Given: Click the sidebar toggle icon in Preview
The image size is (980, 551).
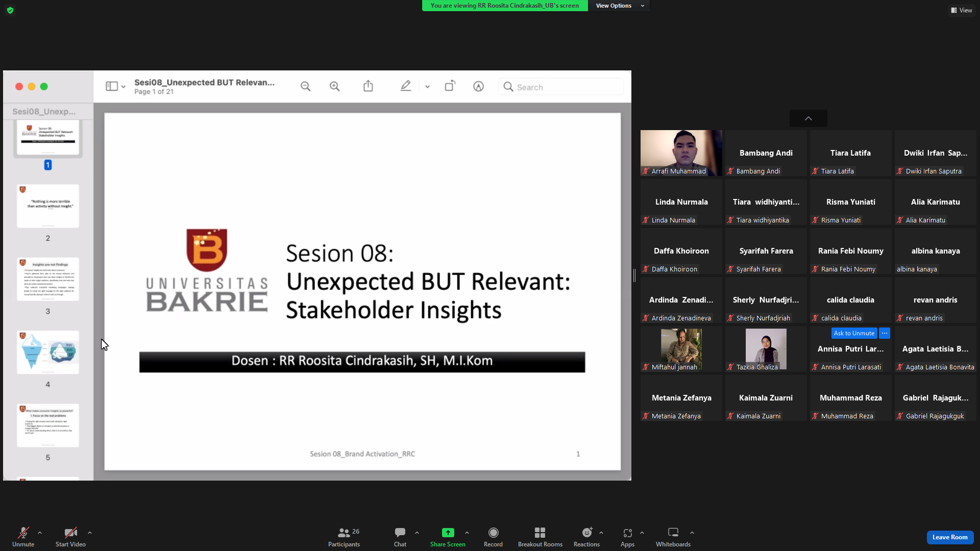Looking at the screenshot, I should (x=112, y=86).
